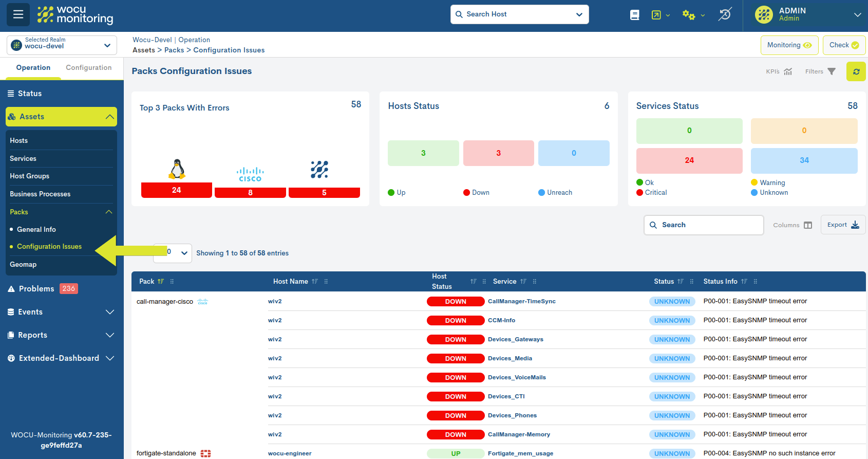Sort by the Pack column
868x459 pixels.
click(x=161, y=282)
